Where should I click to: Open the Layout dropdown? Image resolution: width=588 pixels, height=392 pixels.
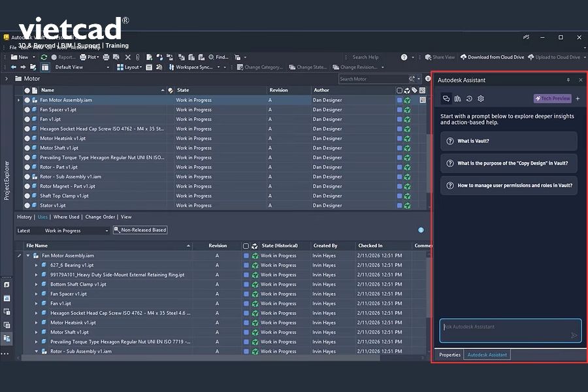(x=129, y=67)
